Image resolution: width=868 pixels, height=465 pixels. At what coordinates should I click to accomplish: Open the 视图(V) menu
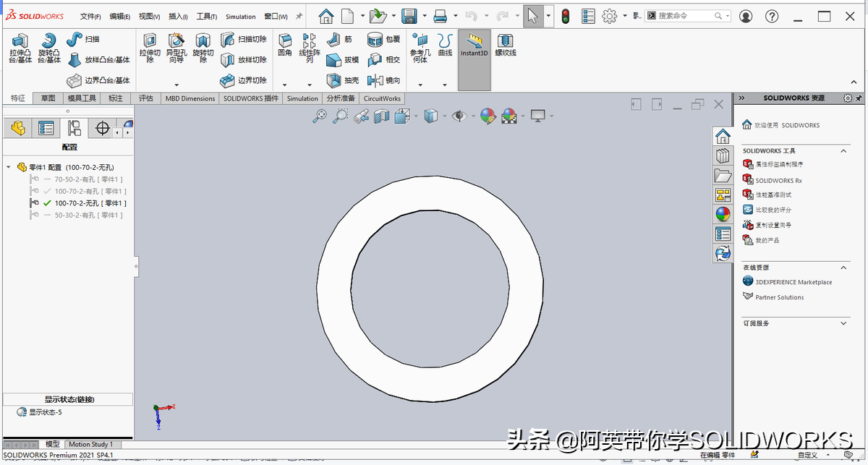click(149, 17)
